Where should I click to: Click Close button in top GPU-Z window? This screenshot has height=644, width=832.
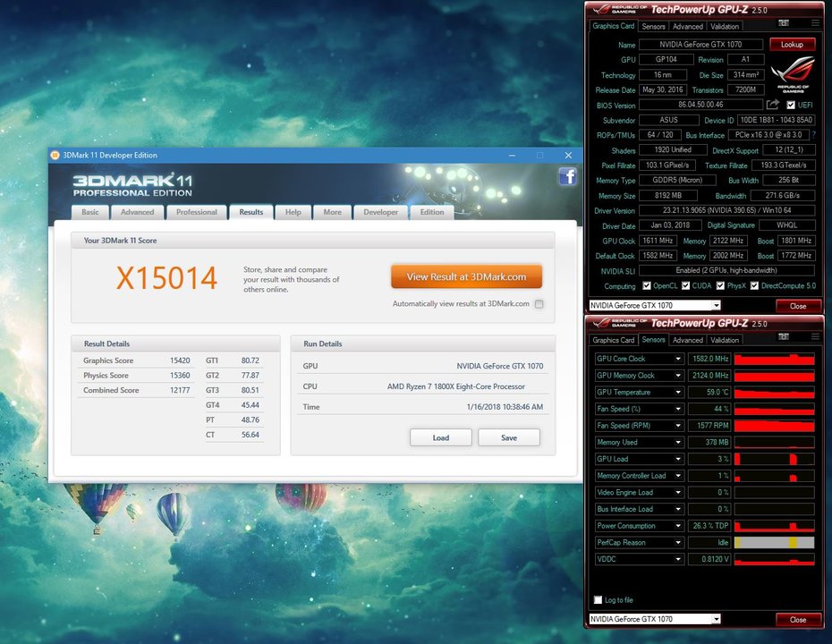click(x=797, y=306)
